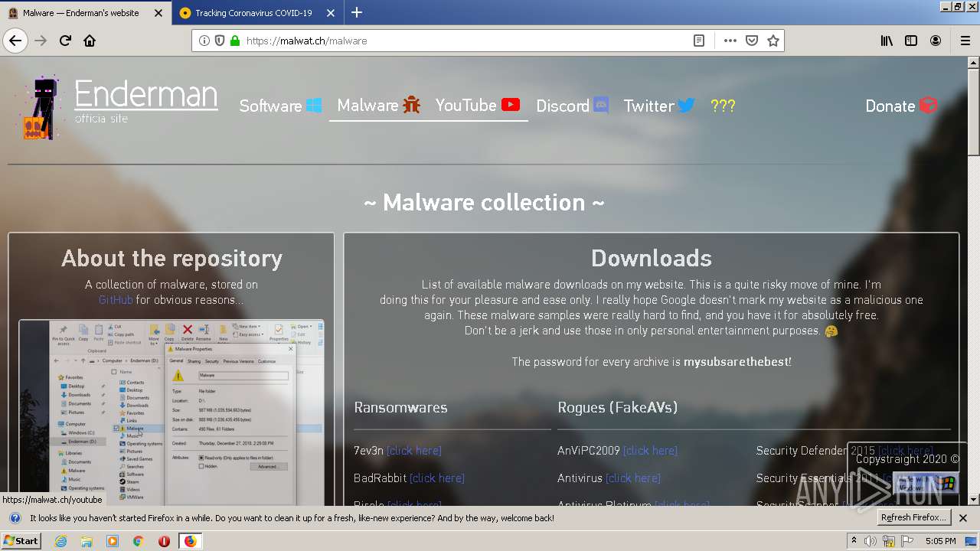Open page actions three-dot menu
The image size is (980, 551).
coord(730,41)
